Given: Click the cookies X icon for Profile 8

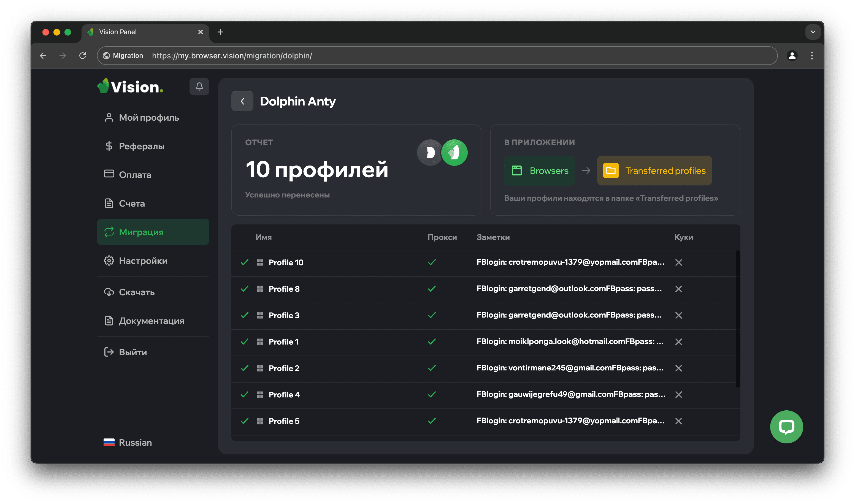Looking at the screenshot, I should 678,289.
